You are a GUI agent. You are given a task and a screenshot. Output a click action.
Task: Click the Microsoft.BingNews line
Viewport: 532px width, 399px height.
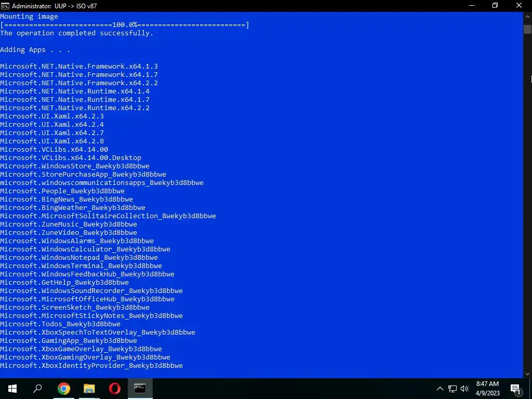click(66, 199)
